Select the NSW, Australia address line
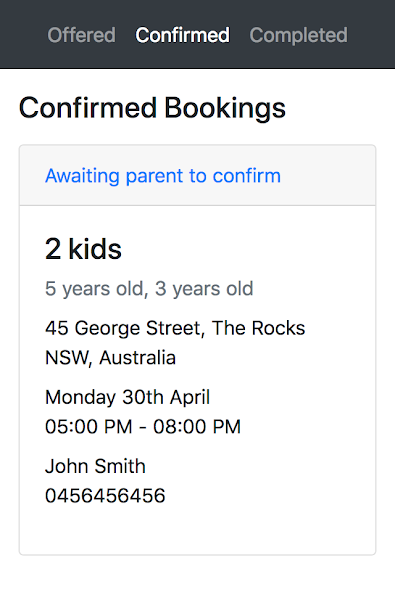 click(110, 357)
